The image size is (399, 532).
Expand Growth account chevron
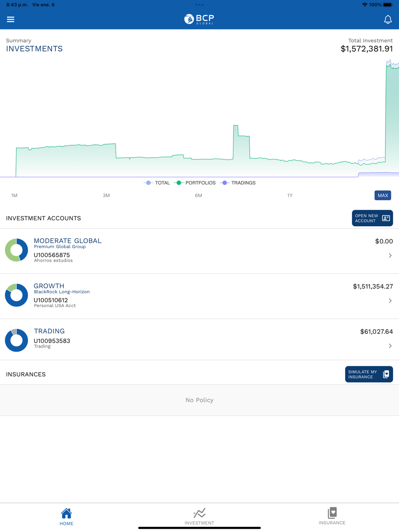tap(390, 301)
